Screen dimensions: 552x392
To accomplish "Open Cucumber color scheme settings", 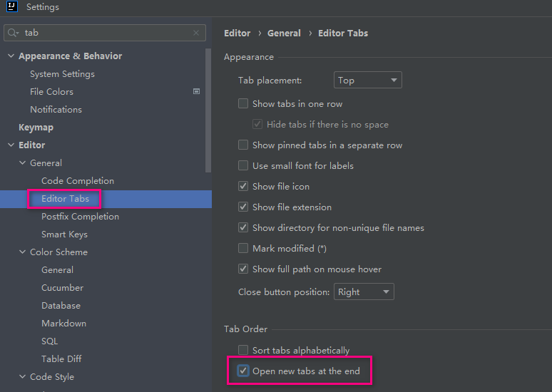I will [62, 287].
